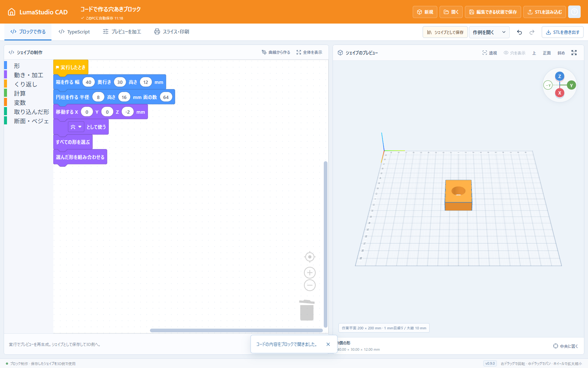Viewport: 588px width, 368px height.
Task: Click the trash can in the block workspace
Action: pos(307,310)
